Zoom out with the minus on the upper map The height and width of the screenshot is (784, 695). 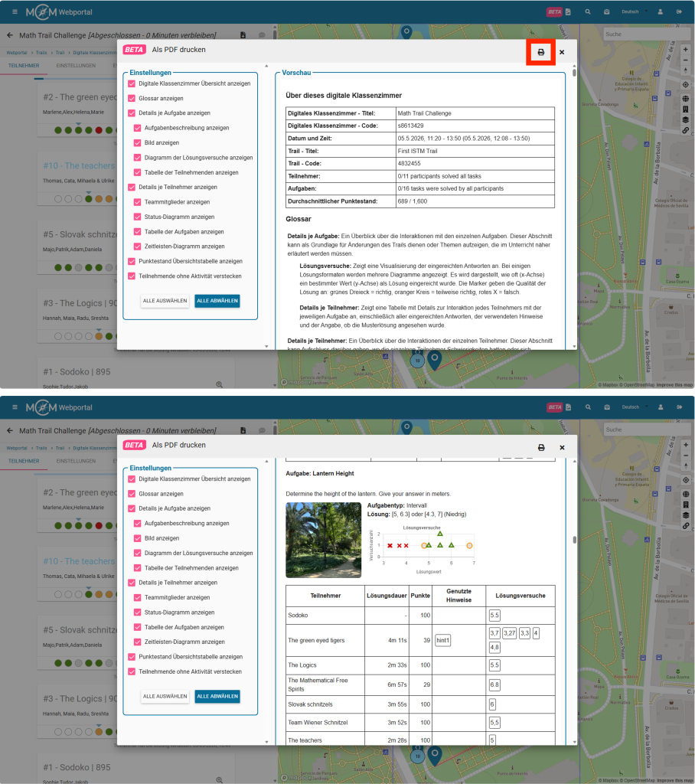[x=686, y=60]
